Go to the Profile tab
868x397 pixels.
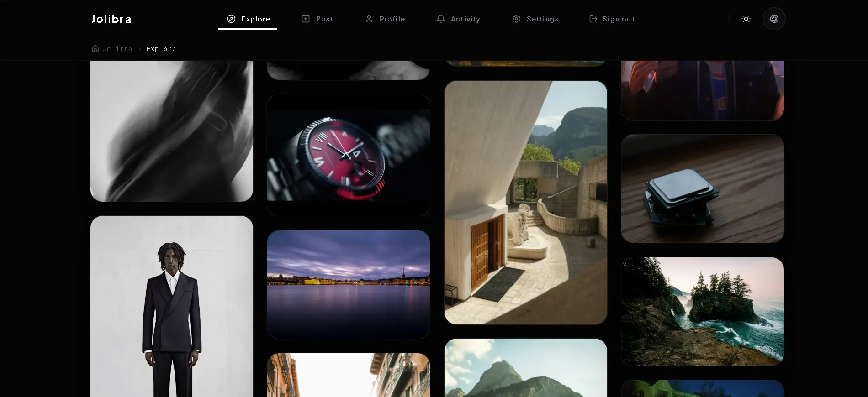tap(385, 19)
